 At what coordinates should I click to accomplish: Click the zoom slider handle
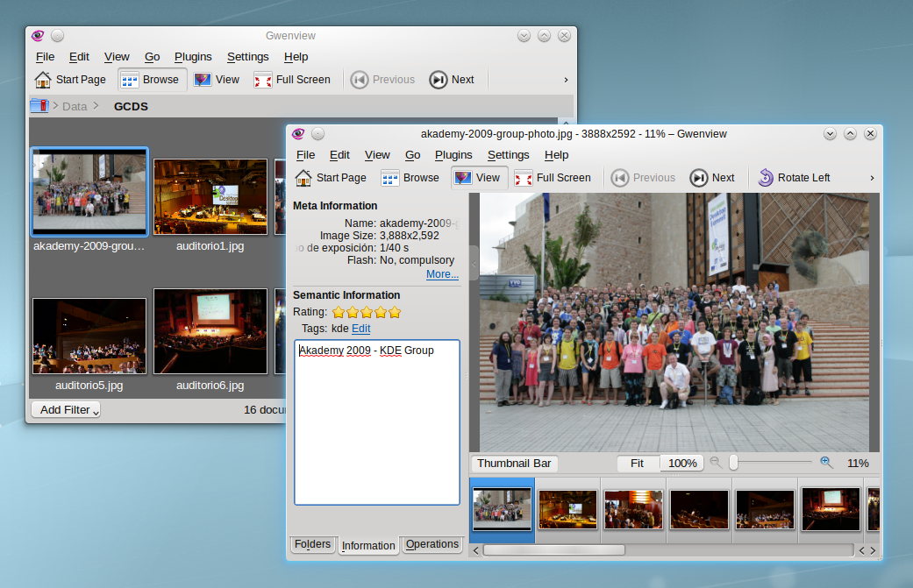(x=734, y=463)
